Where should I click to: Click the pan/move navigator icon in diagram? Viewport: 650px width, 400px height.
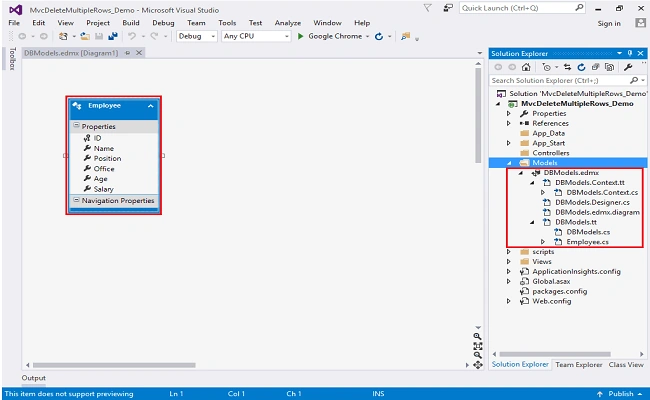pos(478,365)
